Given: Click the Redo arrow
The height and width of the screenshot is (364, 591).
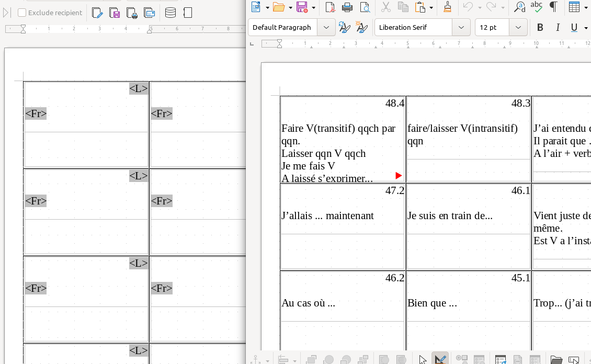Looking at the screenshot, I should click(491, 7).
